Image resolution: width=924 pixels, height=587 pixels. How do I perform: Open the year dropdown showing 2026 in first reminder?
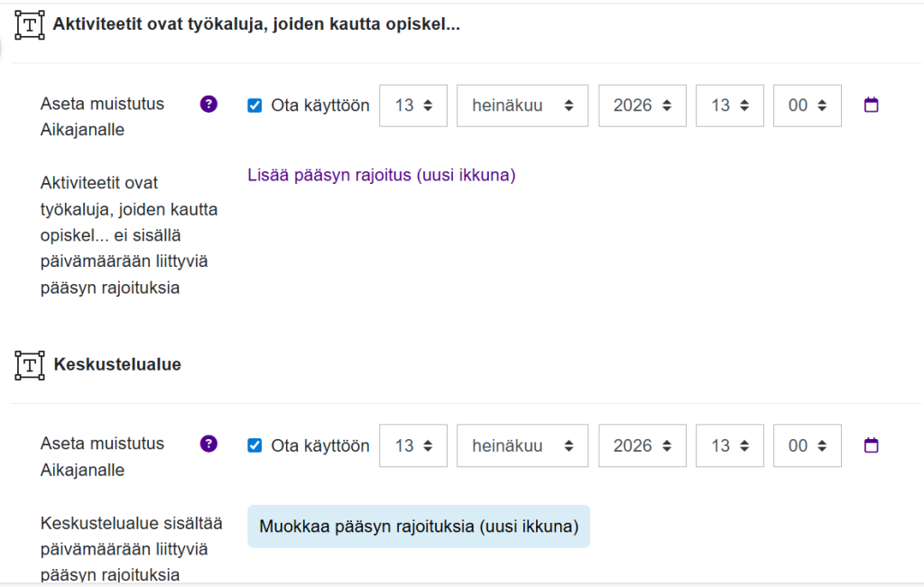[642, 105]
